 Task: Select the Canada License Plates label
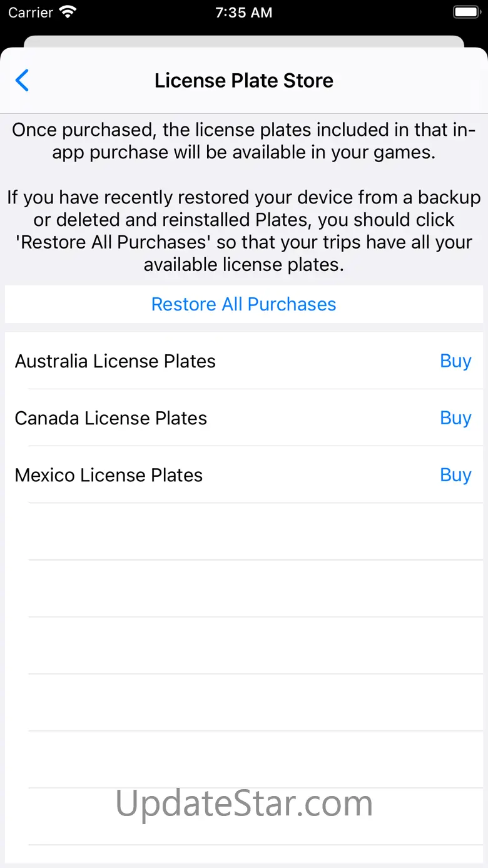coord(111,418)
